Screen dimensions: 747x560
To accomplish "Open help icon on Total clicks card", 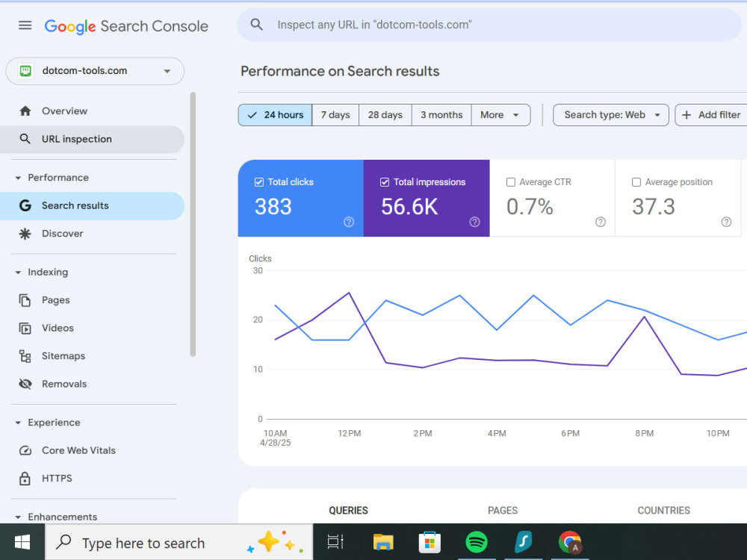I will pos(349,222).
